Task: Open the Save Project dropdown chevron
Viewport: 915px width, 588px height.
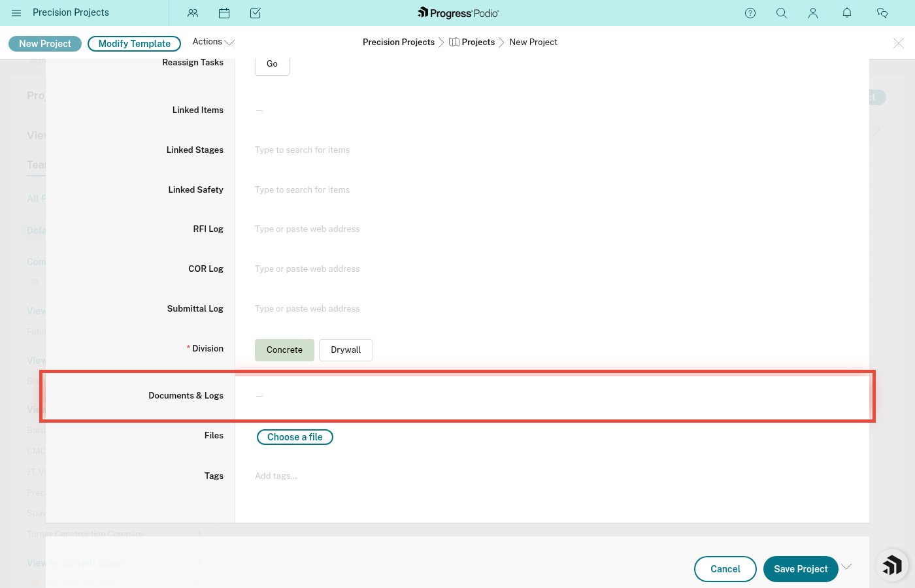Action: (x=847, y=568)
